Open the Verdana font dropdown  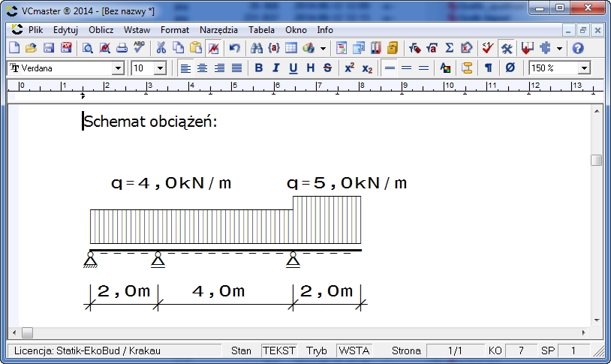coord(118,68)
